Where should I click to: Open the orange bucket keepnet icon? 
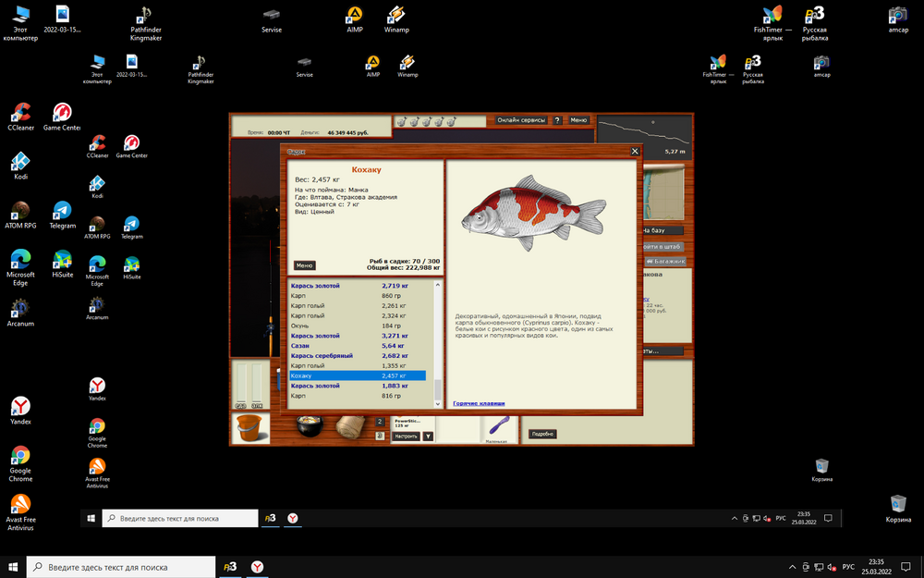click(x=249, y=429)
